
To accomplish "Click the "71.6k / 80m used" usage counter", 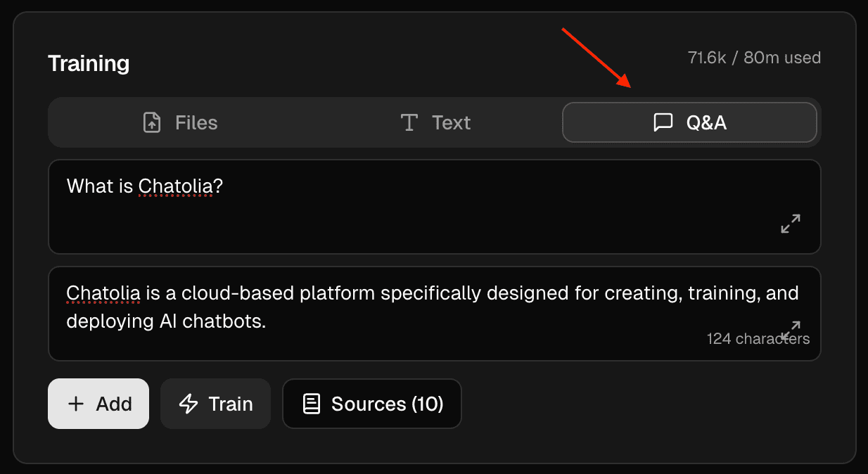I will [754, 58].
